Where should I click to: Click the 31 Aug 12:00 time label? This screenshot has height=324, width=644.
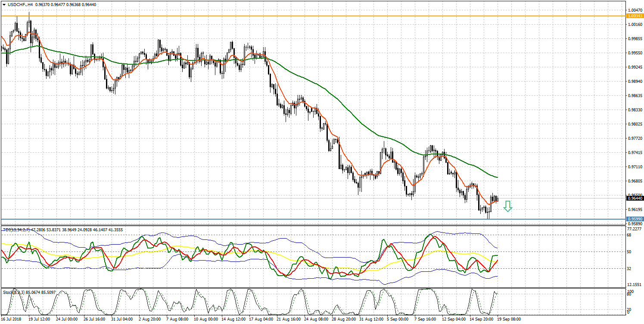[372, 320]
